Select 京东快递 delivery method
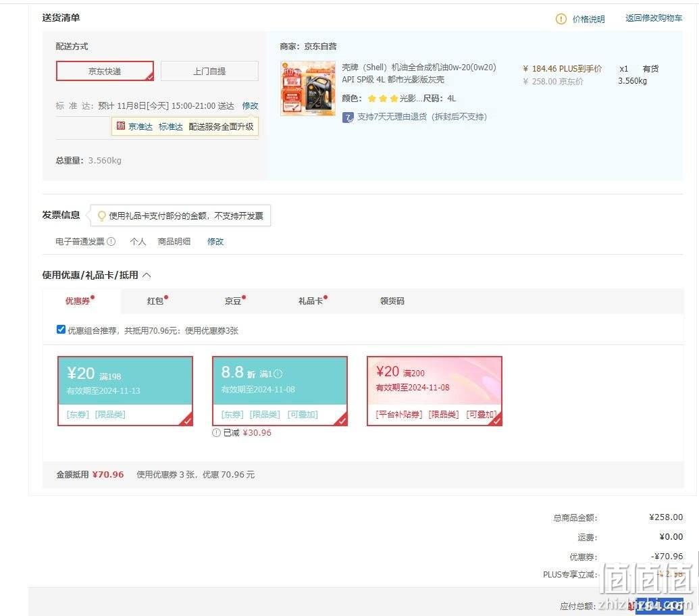699x616 pixels. (x=105, y=71)
